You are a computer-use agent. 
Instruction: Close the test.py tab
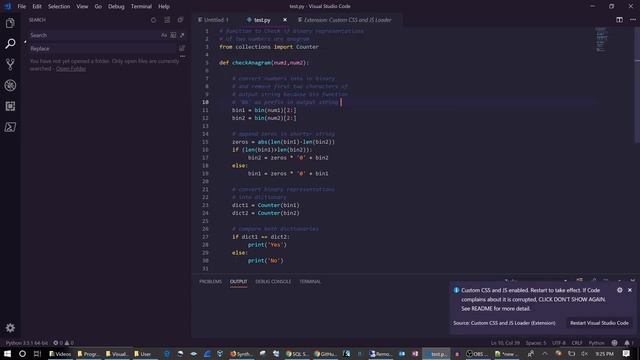click(285, 20)
